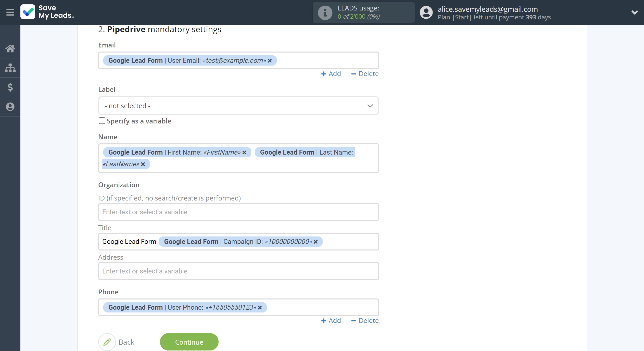Check Specify as a variable
This screenshot has height=351, width=644.
coord(102,121)
